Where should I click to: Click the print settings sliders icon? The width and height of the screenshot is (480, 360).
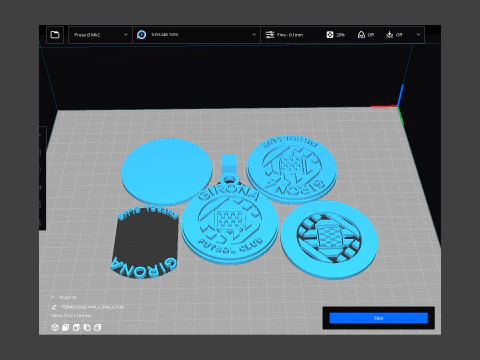[x=270, y=35]
